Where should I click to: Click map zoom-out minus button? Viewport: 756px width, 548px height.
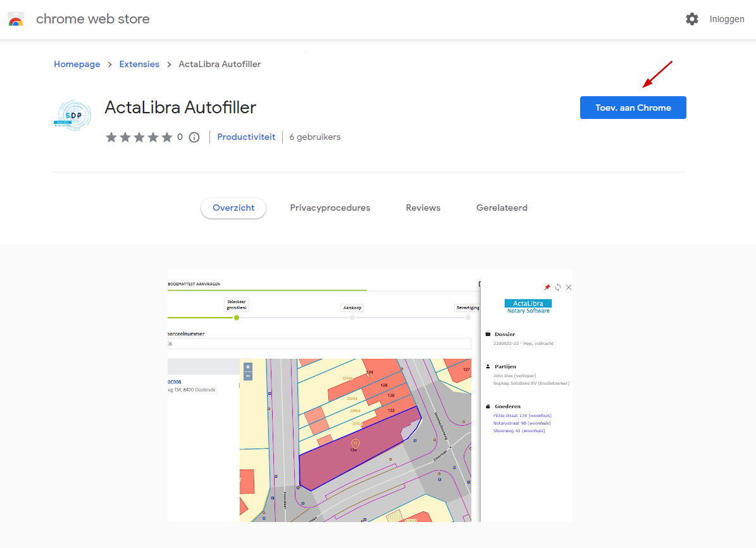pyautogui.click(x=248, y=376)
